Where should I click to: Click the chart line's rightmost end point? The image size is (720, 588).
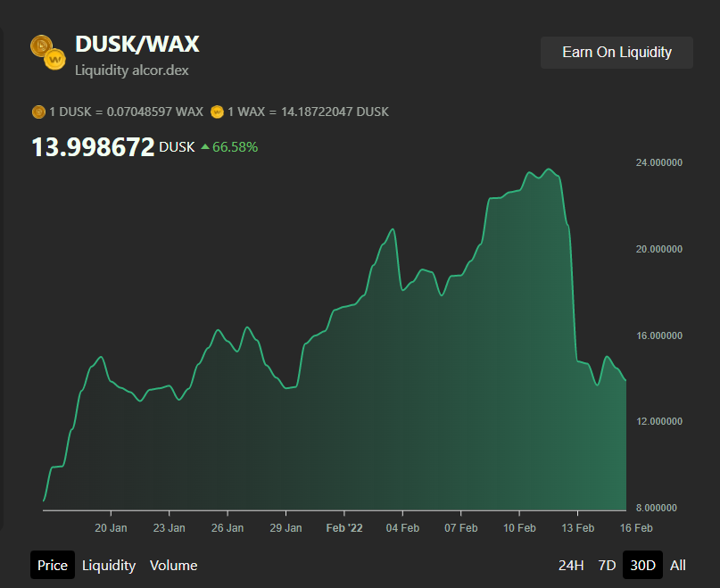coord(625,380)
